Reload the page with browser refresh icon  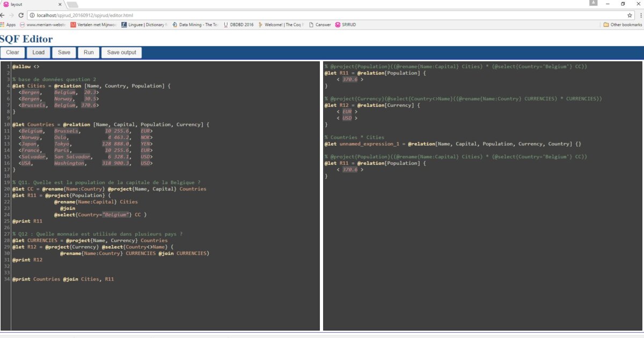[20, 16]
